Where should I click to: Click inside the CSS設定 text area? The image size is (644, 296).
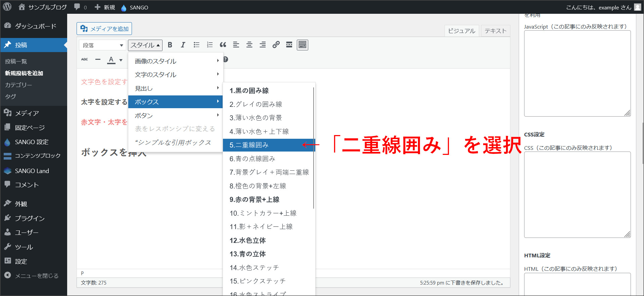tap(577, 194)
